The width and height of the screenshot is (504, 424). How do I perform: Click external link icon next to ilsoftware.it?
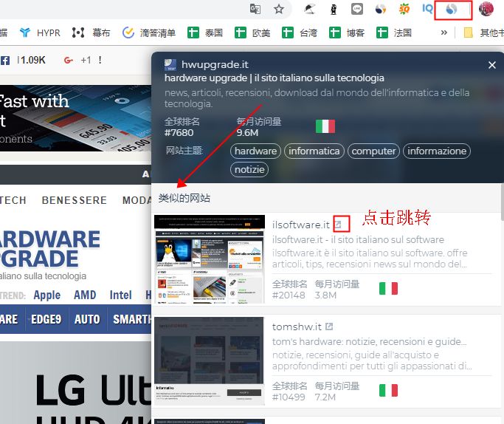[x=338, y=225]
